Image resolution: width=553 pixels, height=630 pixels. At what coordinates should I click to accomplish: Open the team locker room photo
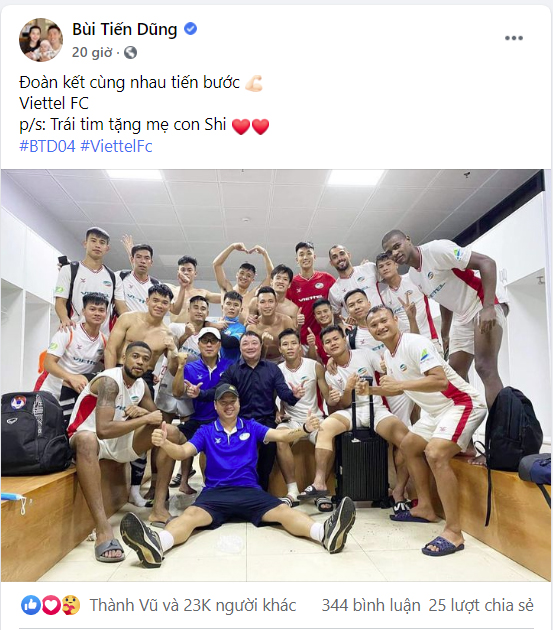[x=276, y=375]
